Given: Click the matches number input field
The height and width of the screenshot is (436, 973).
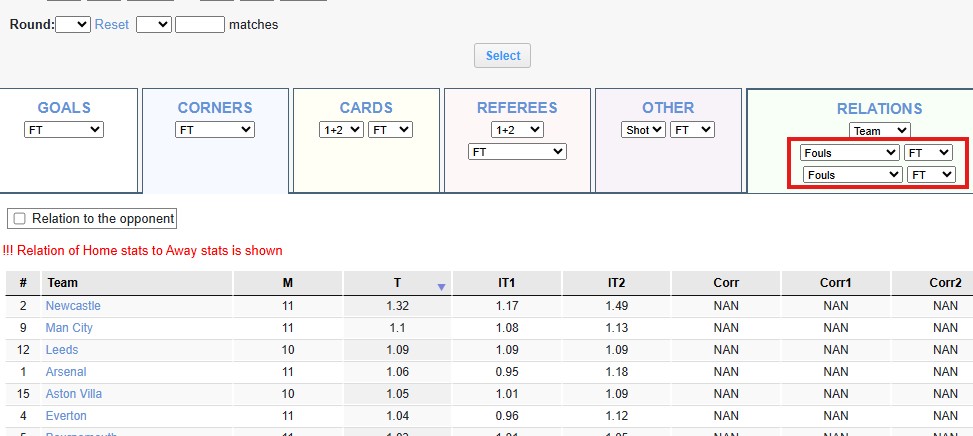Looking at the screenshot, I should point(199,24).
